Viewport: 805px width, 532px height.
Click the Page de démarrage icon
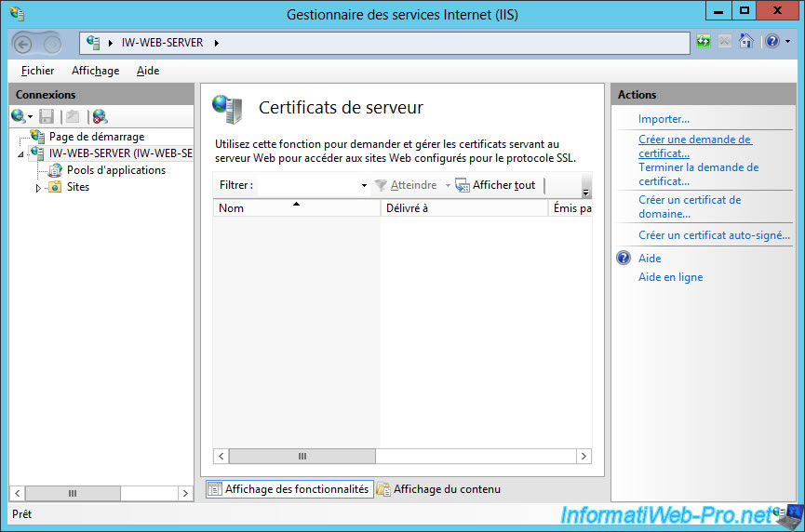click(x=37, y=137)
